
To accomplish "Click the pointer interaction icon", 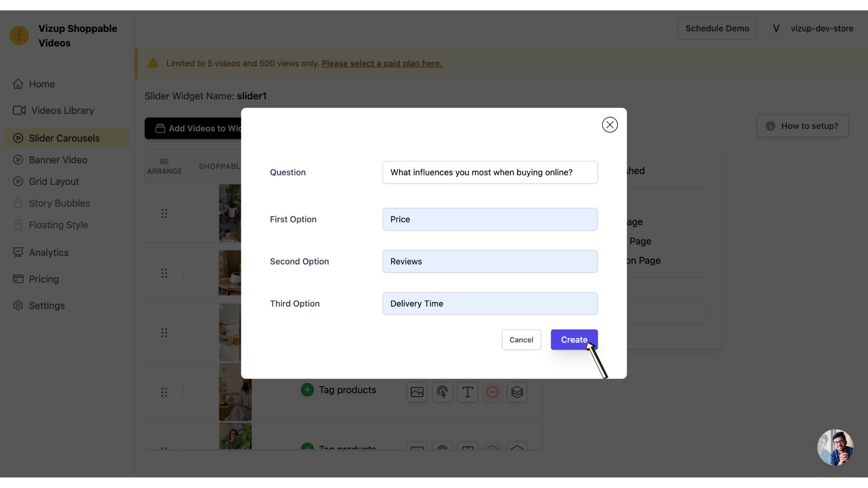I will click(x=442, y=392).
